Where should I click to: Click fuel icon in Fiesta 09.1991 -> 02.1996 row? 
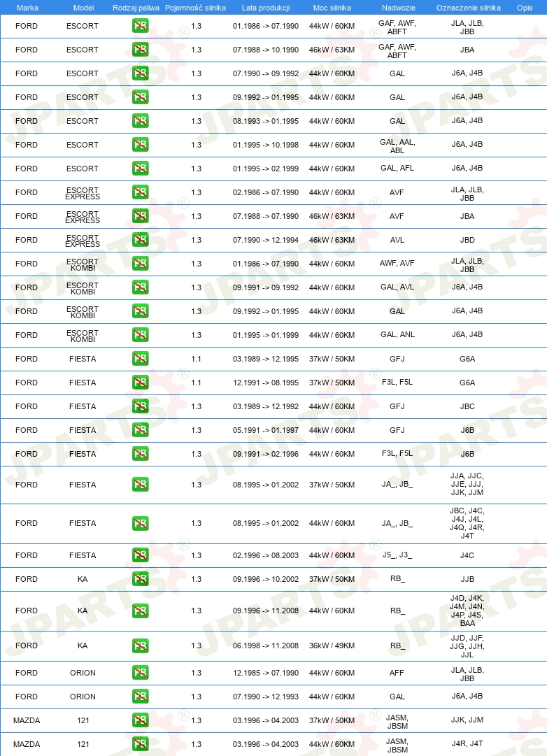click(x=141, y=454)
